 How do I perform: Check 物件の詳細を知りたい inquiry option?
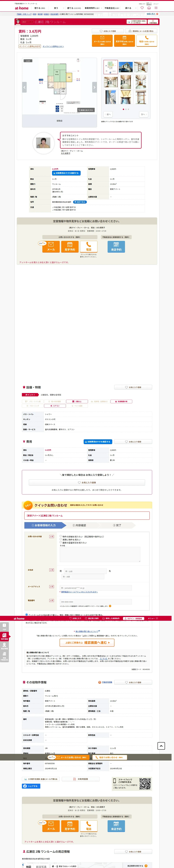(61, 536)
